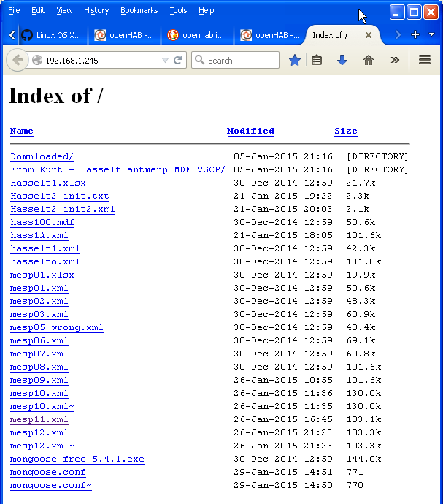443x504 pixels.
Task: Open the Bookmarks menu
Action: [139, 10]
